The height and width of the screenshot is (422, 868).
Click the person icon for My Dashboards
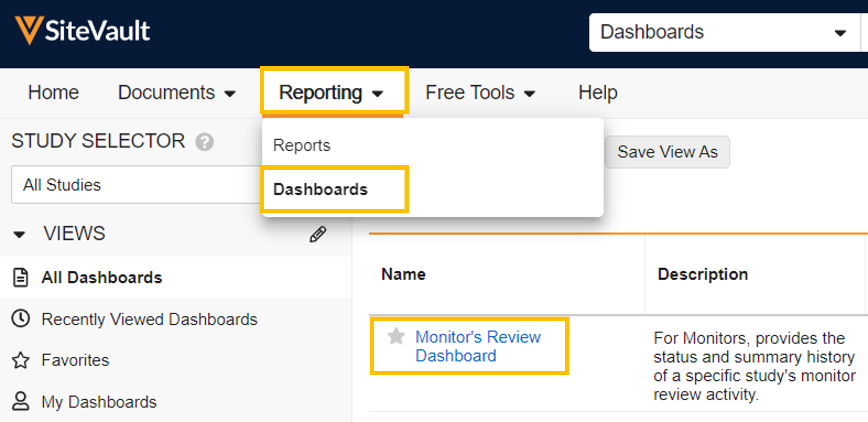pos(20,401)
